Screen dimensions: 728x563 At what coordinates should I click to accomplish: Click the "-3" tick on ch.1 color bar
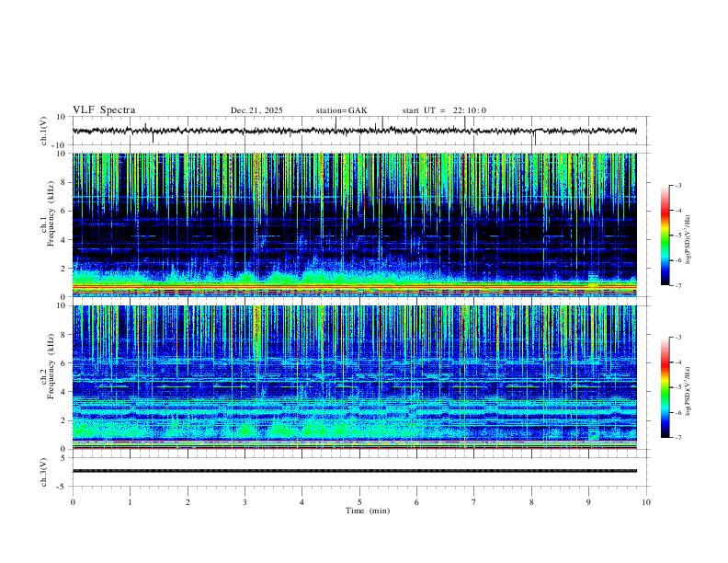(x=677, y=185)
